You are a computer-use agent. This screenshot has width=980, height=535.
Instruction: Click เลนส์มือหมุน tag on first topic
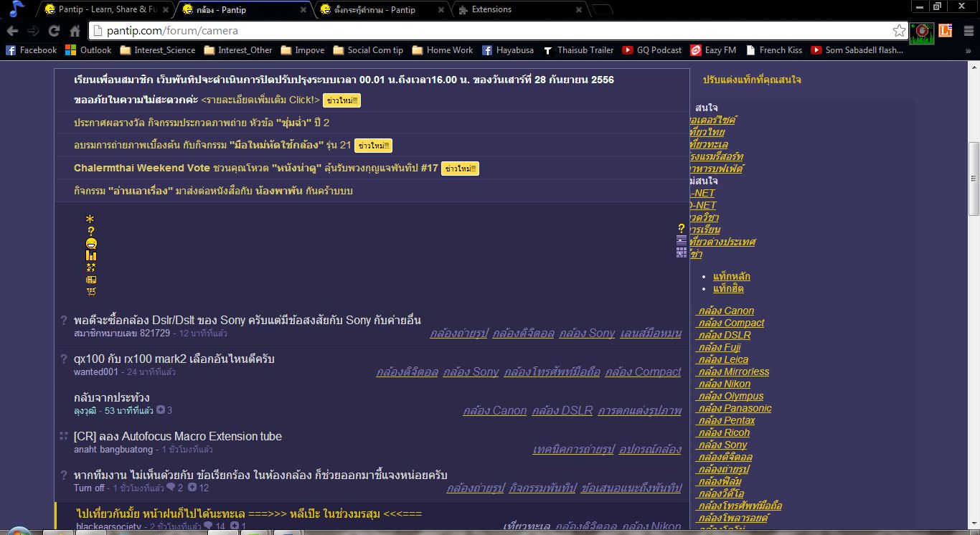(x=651, y=333)
